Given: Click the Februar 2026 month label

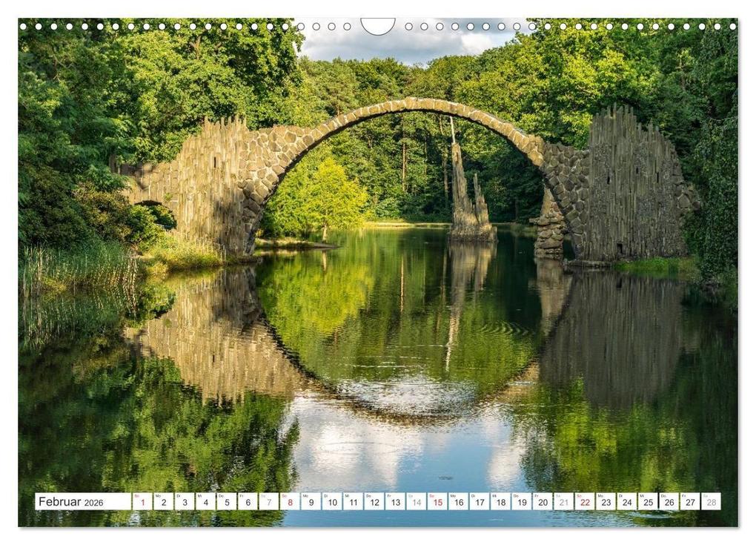Looking at the screenshot, I should [x=71, y=501].
